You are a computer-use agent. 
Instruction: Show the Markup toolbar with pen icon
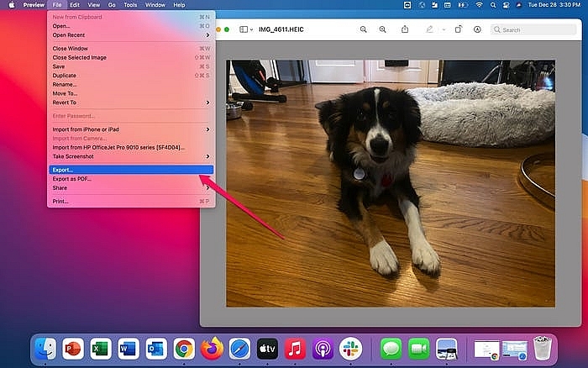pos(429,29)
